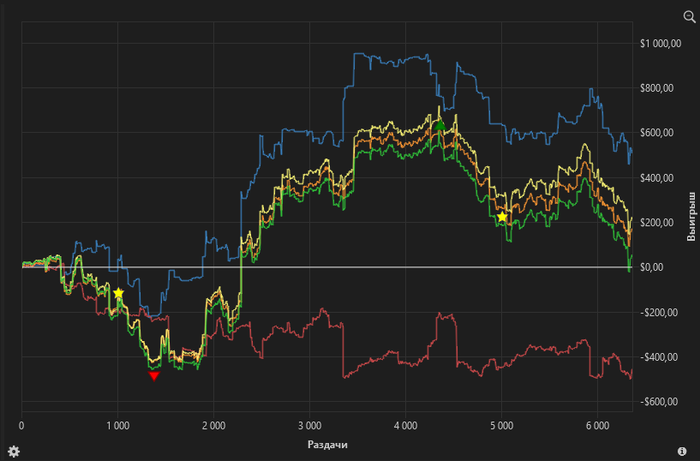Click the info icon in bottom corner
Image resolution: width=700 pixels, height=461 pixels.
click(682, 451)
